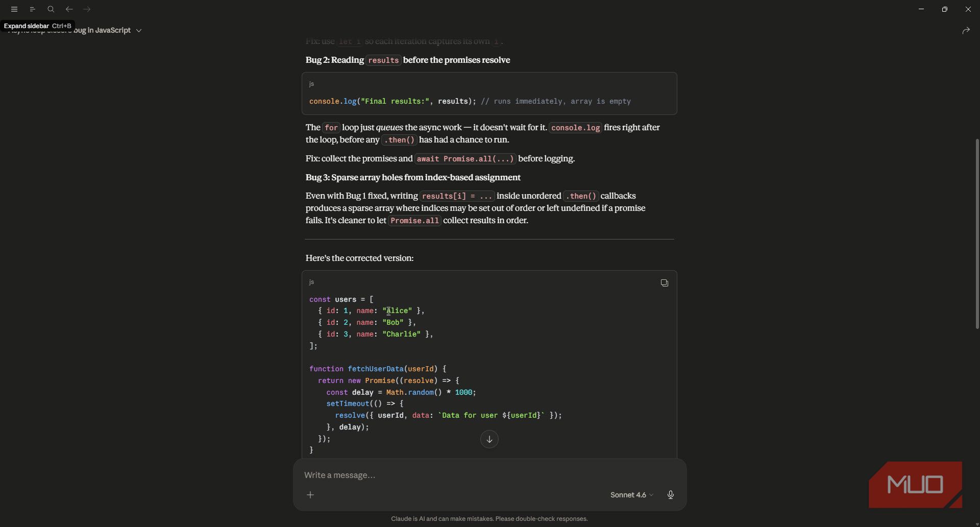Screen dimensions: 980x527
Task: Click the share icon at top right
Action: 966,31
